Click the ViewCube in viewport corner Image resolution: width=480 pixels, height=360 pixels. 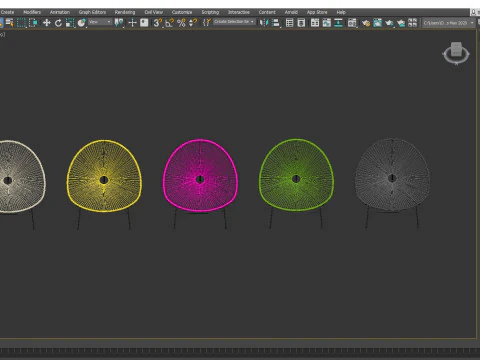pos(456,53)
